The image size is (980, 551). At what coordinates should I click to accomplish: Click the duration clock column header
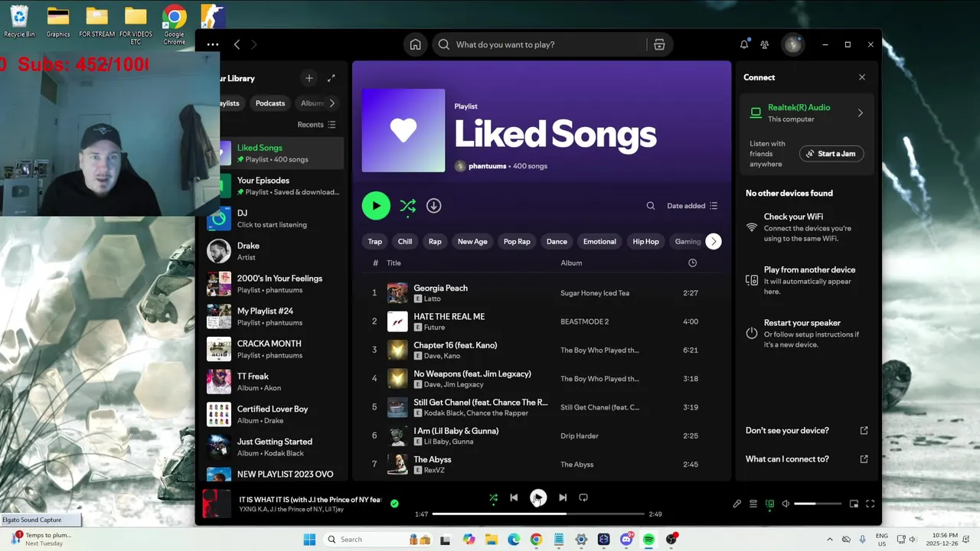pos(692,262)
